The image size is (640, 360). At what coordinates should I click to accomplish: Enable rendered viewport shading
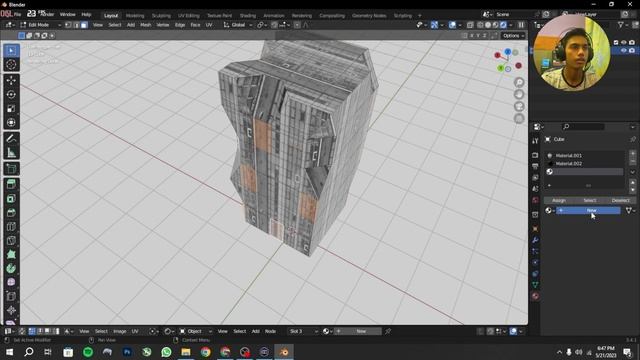pos(503,25)
